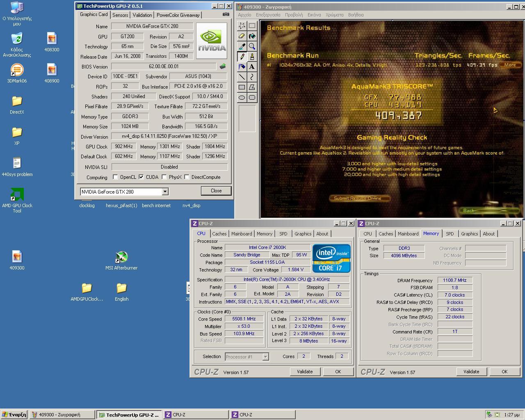Open the Εικόνα menu in Paint
Image resolution: width=525 pixels, height=420 pixels.
point(314,15)
